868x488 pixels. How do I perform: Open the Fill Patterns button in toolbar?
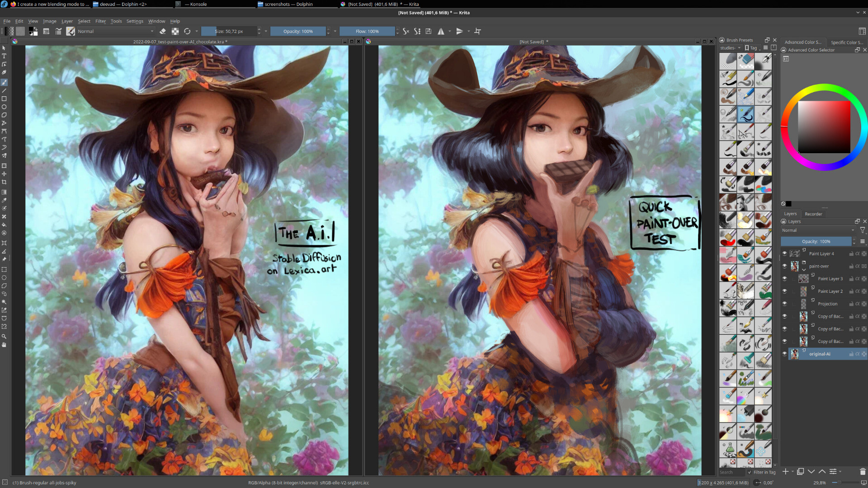[x=20, y=31]
